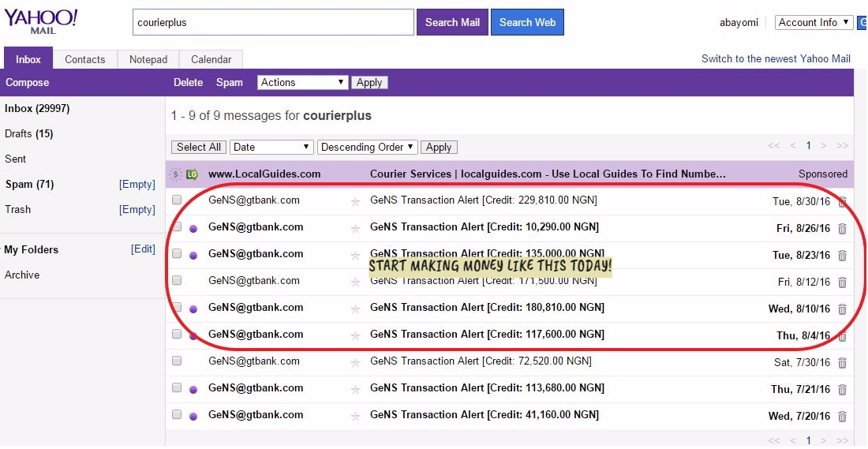Open message GeNS Transaction Alert Credit 229,810.00
This screenshot has height=449, width=868.
pos(483,200)
